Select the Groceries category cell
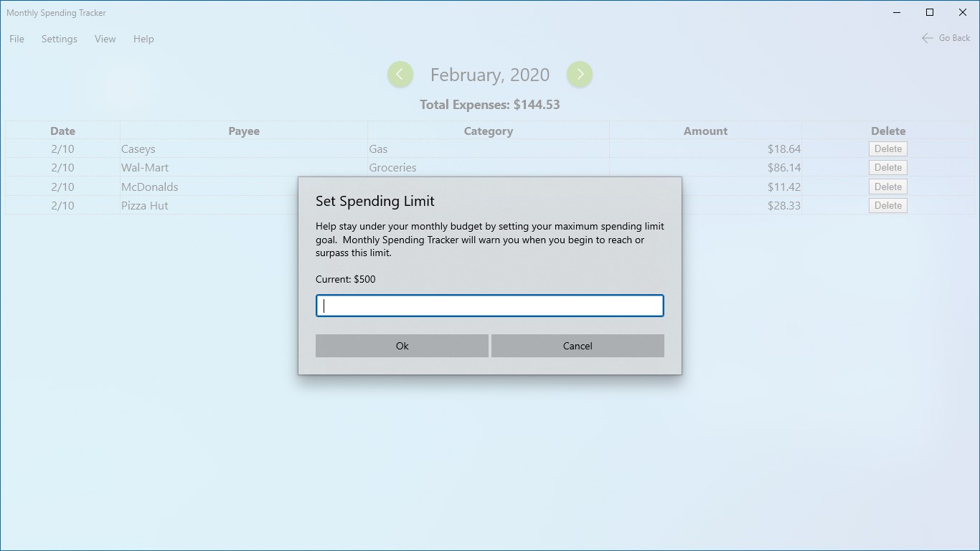The height and width of the screenshot is (551, 980). 489,168
